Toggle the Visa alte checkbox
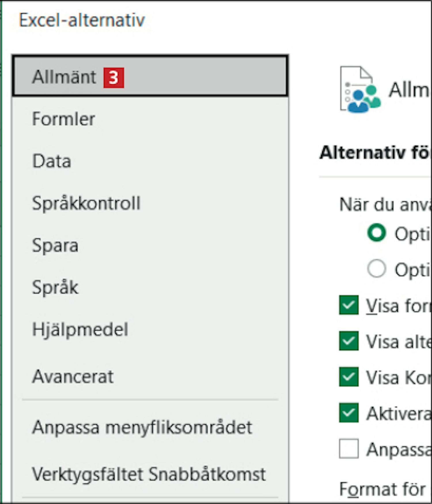 (x=349, y=341)
